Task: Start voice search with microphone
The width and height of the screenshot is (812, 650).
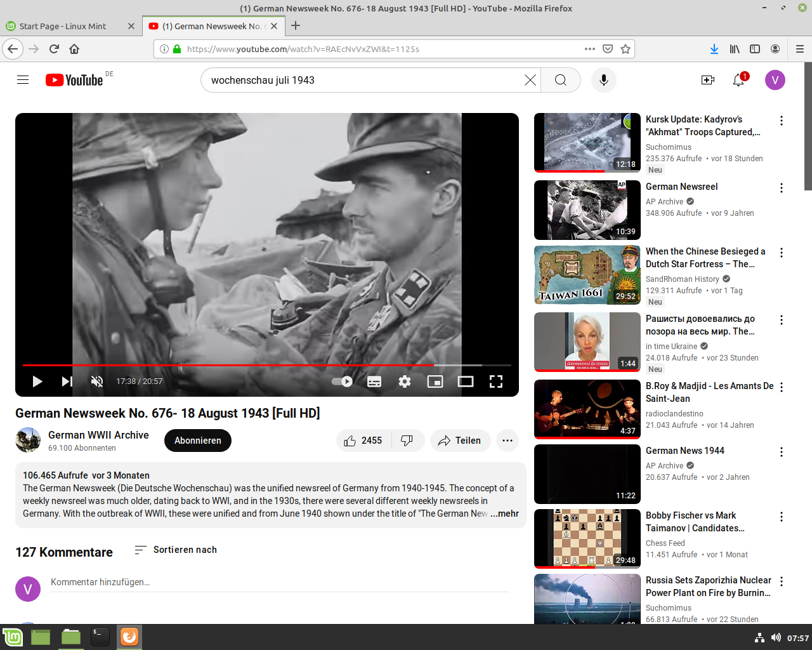Action: click(x=604, y=80)
